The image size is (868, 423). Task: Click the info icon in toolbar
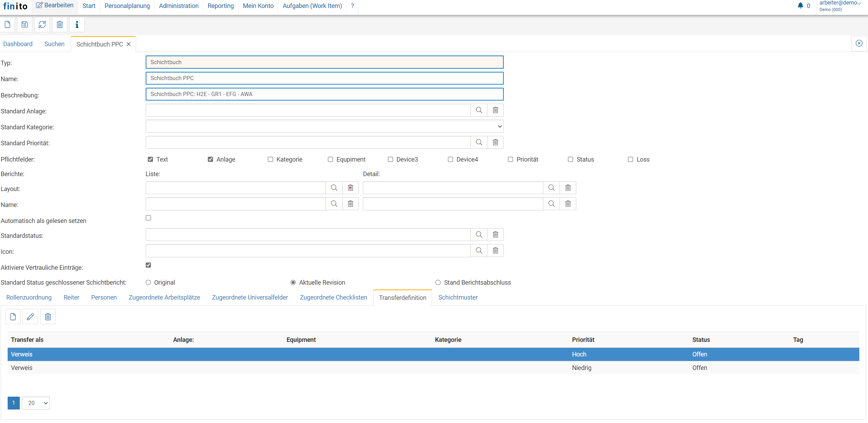click(x=77, y=25)
